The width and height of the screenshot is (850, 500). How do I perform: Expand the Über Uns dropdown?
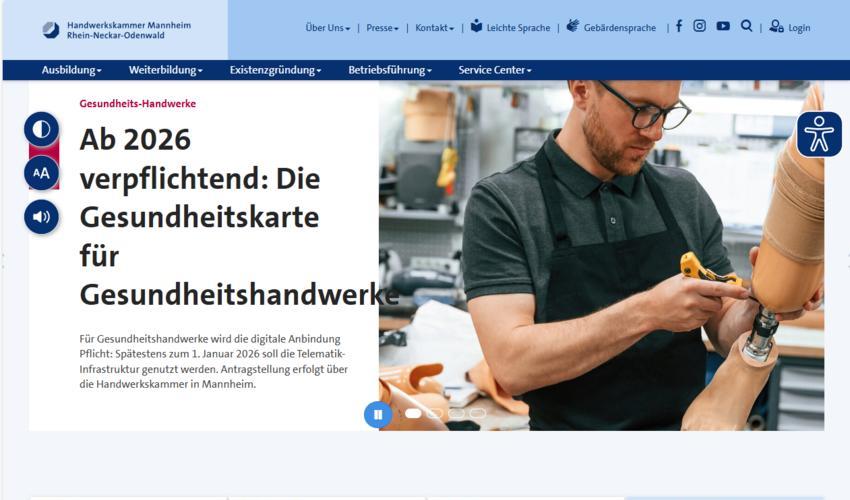click(x=327, y=28)
